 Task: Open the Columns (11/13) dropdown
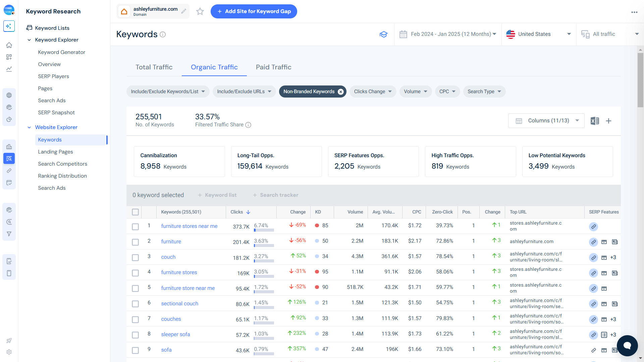pos(546,121)
